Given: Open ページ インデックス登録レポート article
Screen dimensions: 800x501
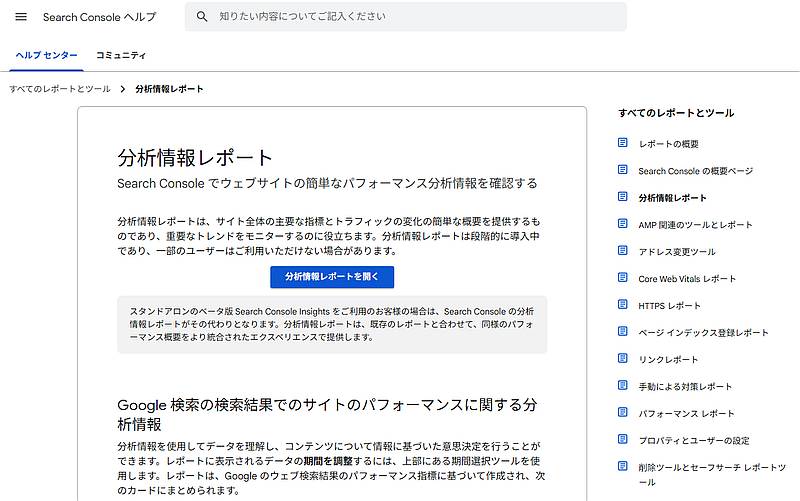Looking at the screenshot, I should pos(703,333).
